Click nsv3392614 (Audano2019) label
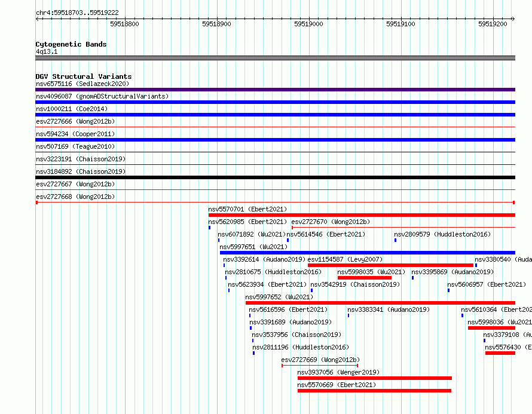Screen dimensions: 532x414 (x=264, y=259)
